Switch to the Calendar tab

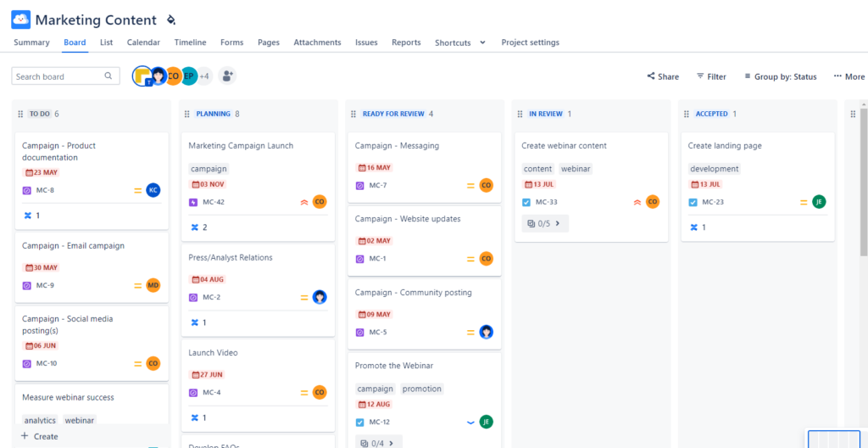143,42
